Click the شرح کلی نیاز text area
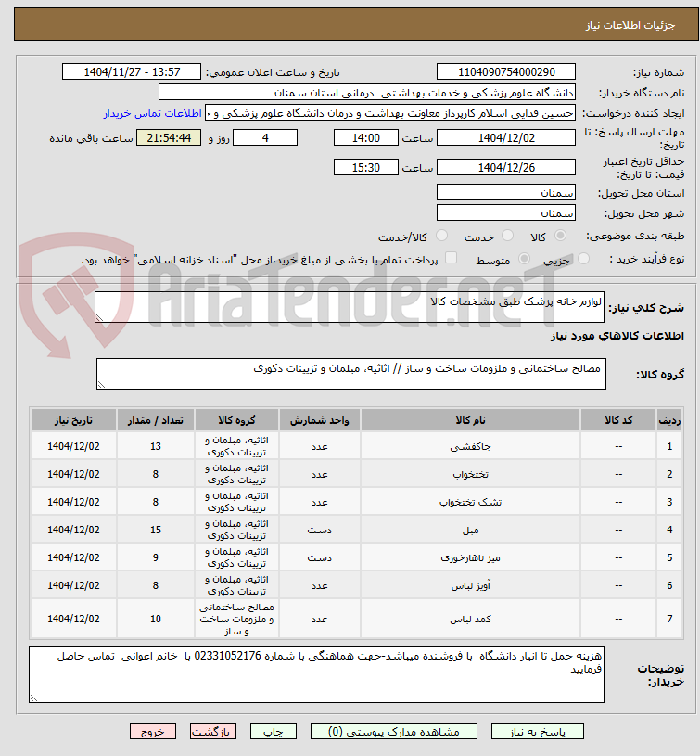The width and height of the screenshot is (700, 756). (350, 307)
